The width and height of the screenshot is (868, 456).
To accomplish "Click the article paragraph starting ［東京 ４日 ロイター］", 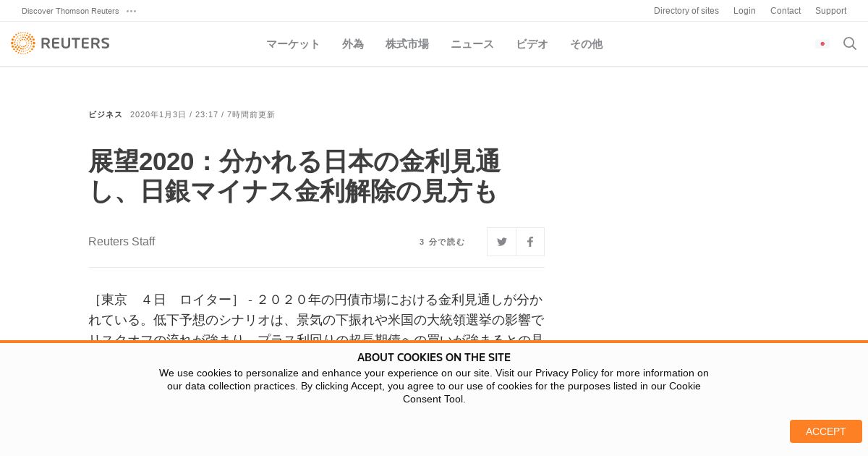I will [316, 316].
